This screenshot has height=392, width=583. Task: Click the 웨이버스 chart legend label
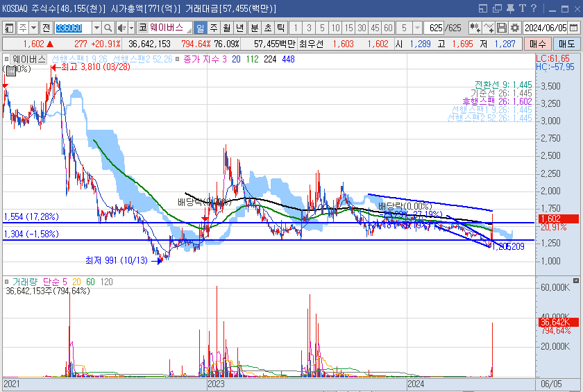[28, 59]
